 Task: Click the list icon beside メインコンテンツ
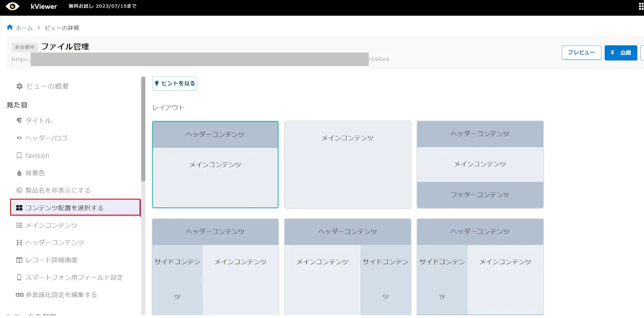coord(19,225)
